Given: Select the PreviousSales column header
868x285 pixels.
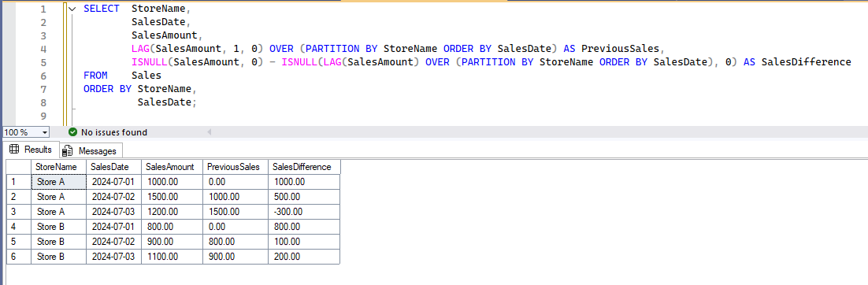Looking at the screenshot, I should (236, 167).
